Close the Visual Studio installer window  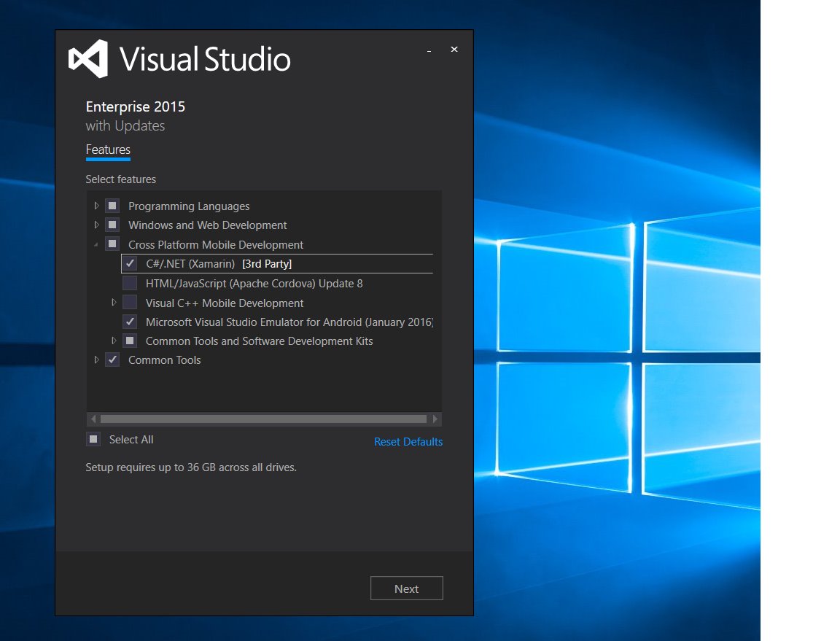[454, 50]
